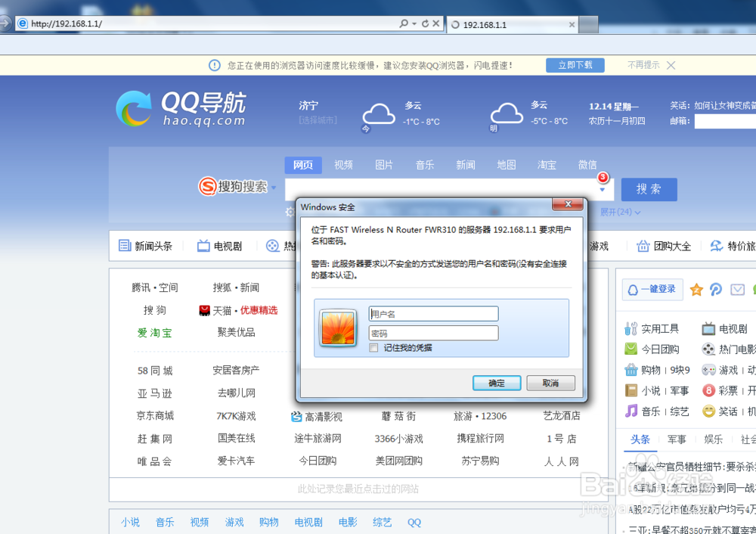Image resolution: width=756 pixels, height=534 pixels.
Task: Select the 微信 search tab
Action: click(587, 165)
